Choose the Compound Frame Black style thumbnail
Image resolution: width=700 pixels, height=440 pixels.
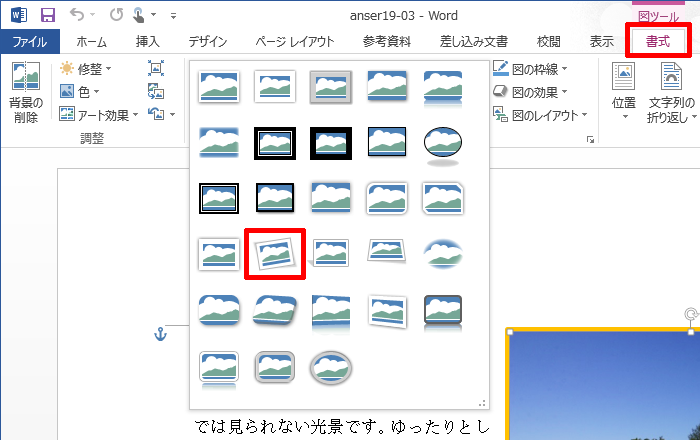pyautogui.click(x=219, y=198)
